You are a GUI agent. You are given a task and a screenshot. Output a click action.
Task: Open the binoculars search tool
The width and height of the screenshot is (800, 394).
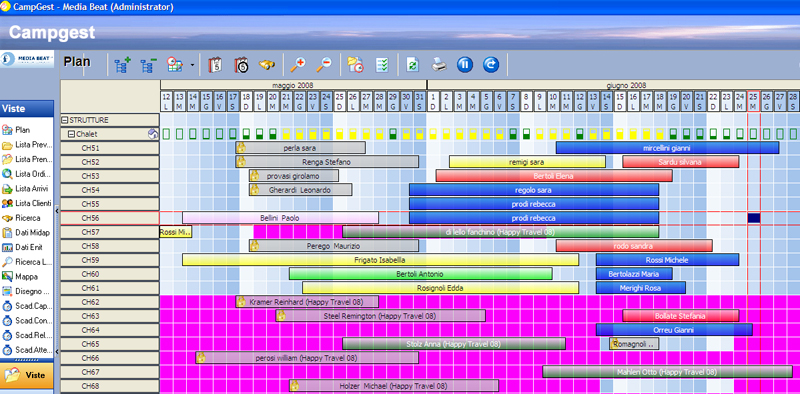pyautogui.click(x=267, y=64)
